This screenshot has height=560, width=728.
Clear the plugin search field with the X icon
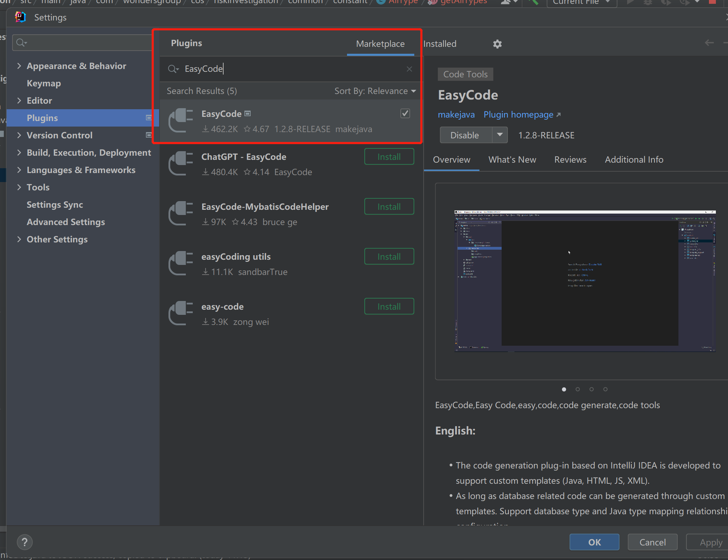(x=409, y=69)
